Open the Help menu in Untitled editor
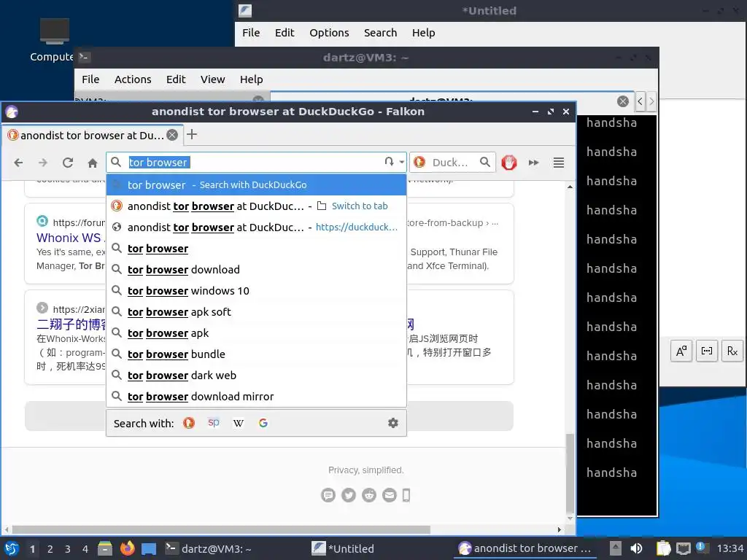Image resolution: width=747 pixels, height=560 pixels. tap(424, 33)
